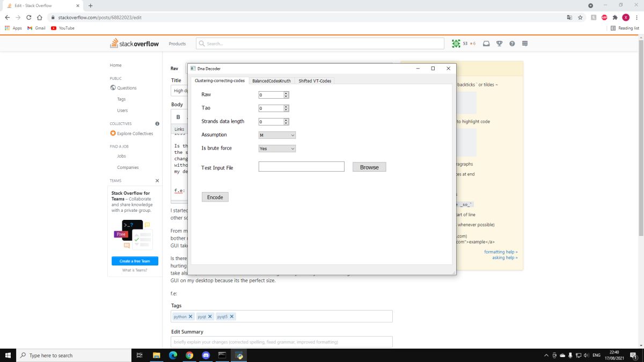Click the Translate page icon in address bar
The height and width of the screenshot is (362, 644).
pos(569,17)
